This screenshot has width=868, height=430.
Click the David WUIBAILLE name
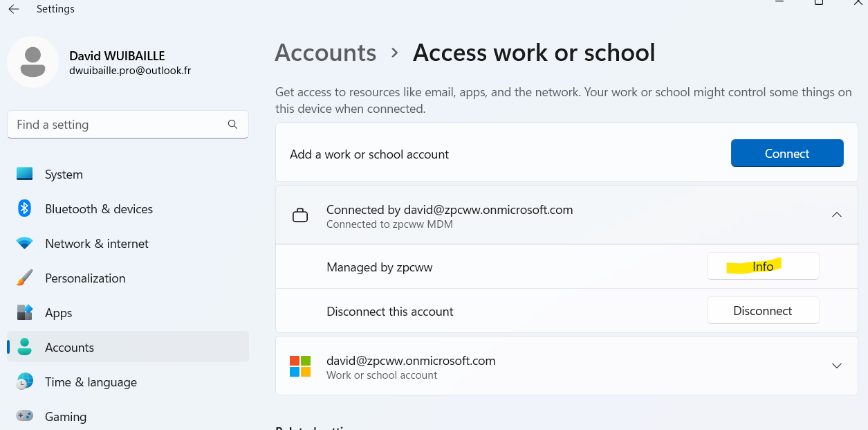coord(117,56)
